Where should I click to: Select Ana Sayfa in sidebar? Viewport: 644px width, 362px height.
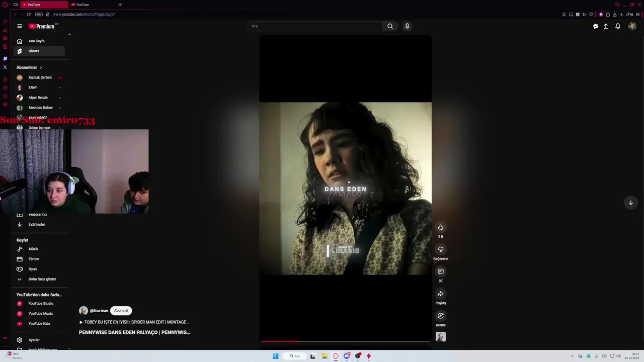(38, 41)
